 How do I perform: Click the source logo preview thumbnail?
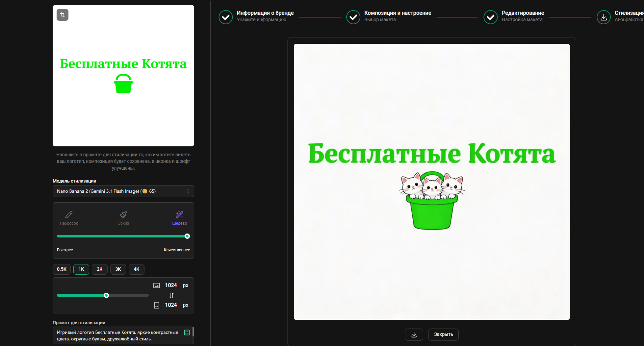(123, 76)
